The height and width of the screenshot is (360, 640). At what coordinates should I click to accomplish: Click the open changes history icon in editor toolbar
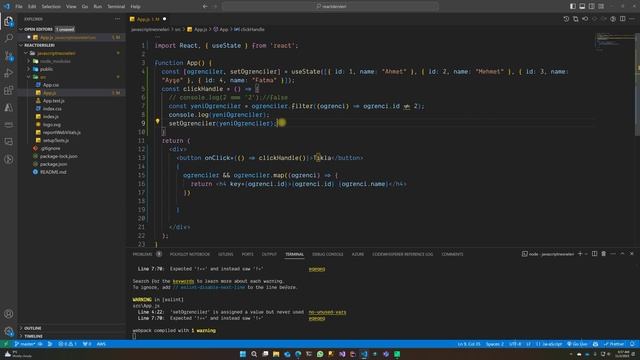(x=566, y=19)
